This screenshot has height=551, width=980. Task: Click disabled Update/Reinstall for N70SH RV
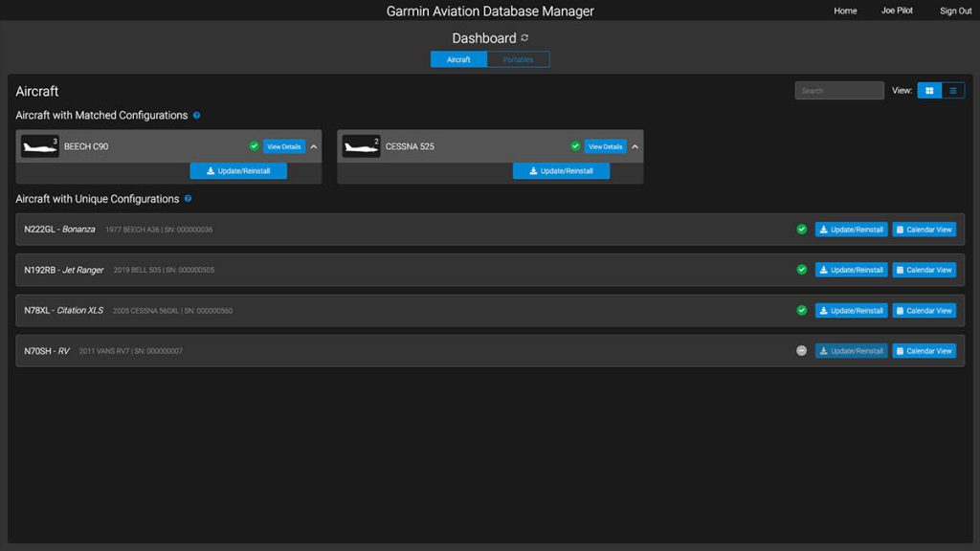[851, 351]
